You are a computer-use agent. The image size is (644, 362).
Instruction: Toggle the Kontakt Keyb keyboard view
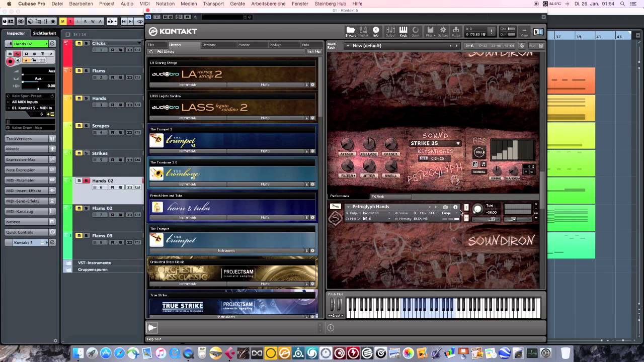[403, 32]
